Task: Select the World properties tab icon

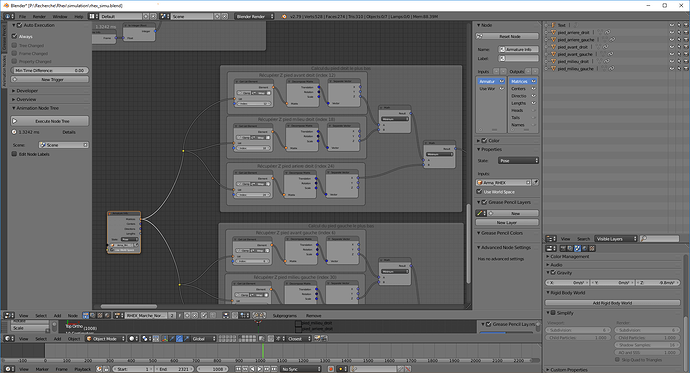Action: point(584,248)
